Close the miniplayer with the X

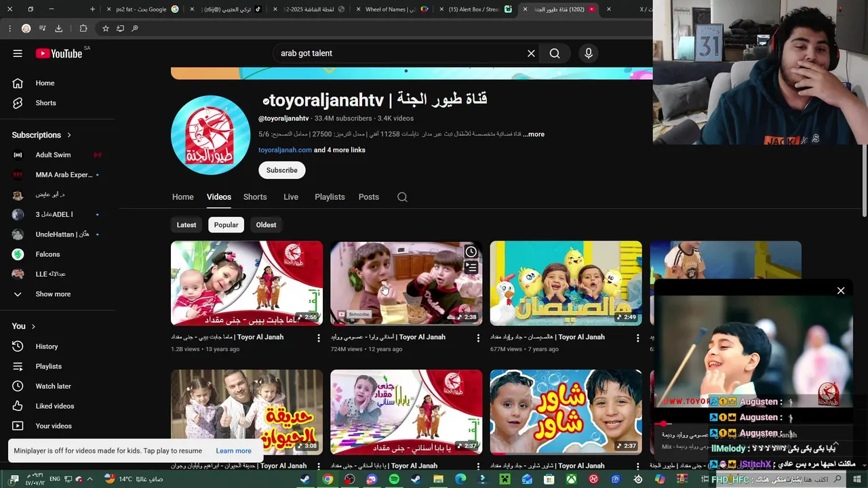[x=841, y=291]
